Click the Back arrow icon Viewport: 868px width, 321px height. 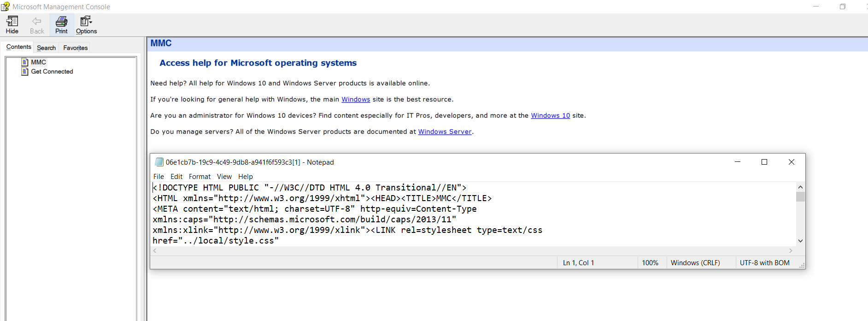point(37,21)
